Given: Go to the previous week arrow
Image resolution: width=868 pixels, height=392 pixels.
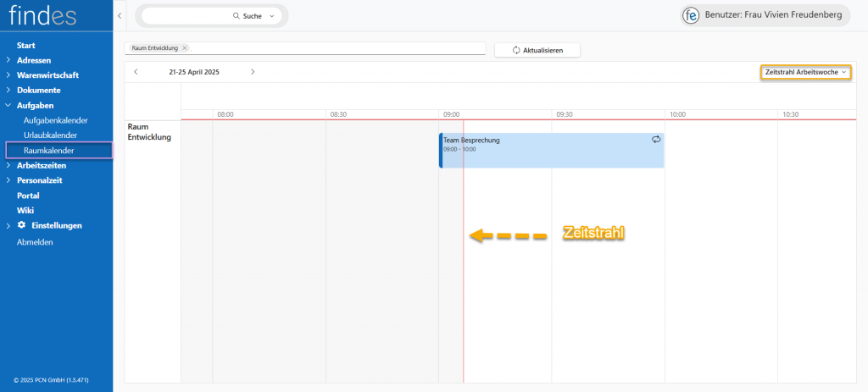Looking at the screenshot, I should click(136, 72).
